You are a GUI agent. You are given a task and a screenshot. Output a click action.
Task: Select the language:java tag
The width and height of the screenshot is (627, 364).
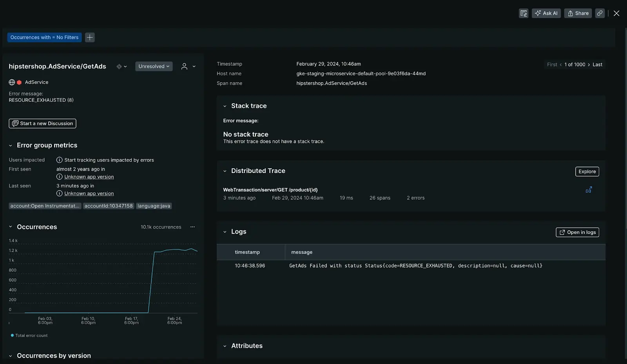[x=154, y=206]
